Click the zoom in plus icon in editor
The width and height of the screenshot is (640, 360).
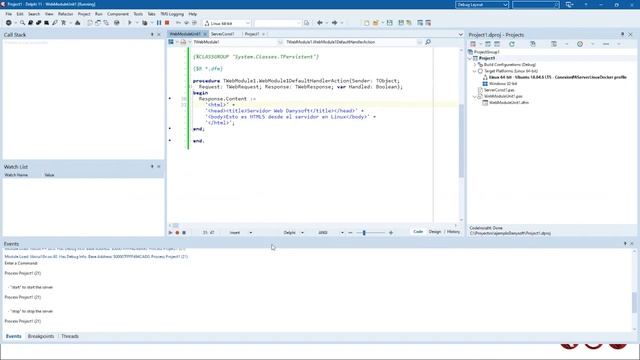[x=391, y=232]
